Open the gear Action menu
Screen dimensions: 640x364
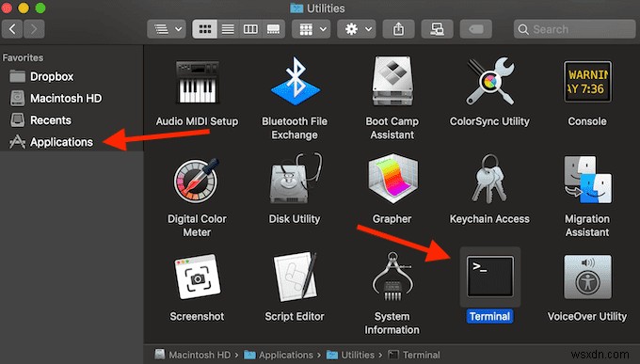coord(357,29)
